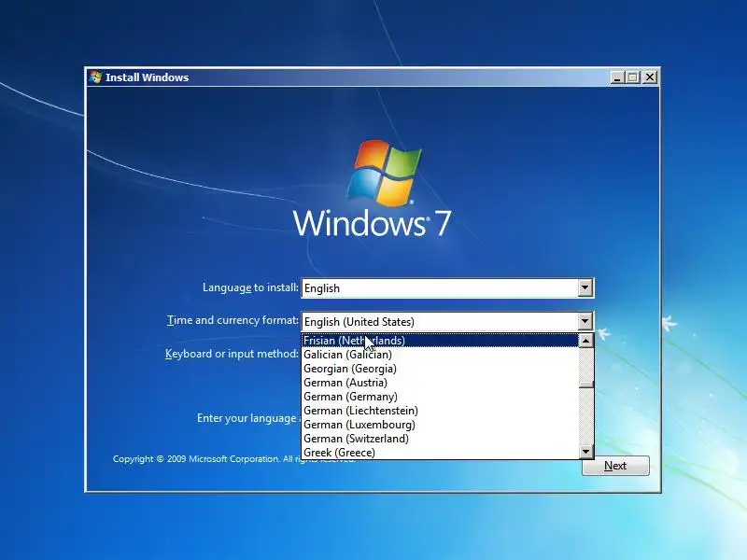The width and height of the screenshot is (747, 560).
Task: Select German (Luxembourg) option
Action: [440, 425]
